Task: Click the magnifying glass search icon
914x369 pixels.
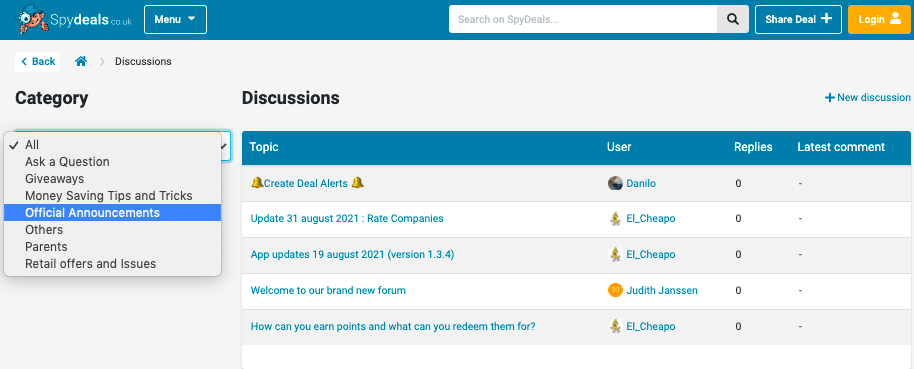Action: (x=733, y=19)
